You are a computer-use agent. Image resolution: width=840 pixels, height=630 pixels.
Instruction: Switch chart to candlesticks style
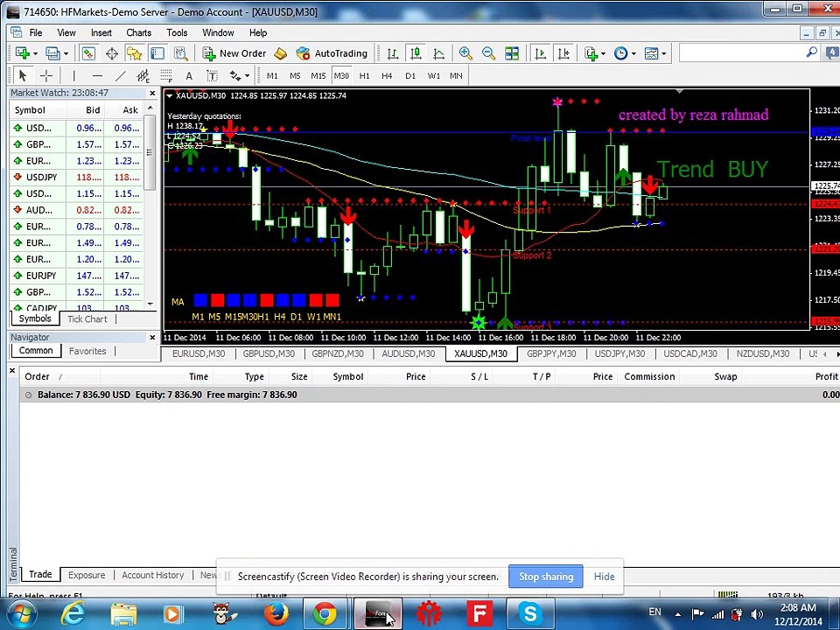coord(416,53)
